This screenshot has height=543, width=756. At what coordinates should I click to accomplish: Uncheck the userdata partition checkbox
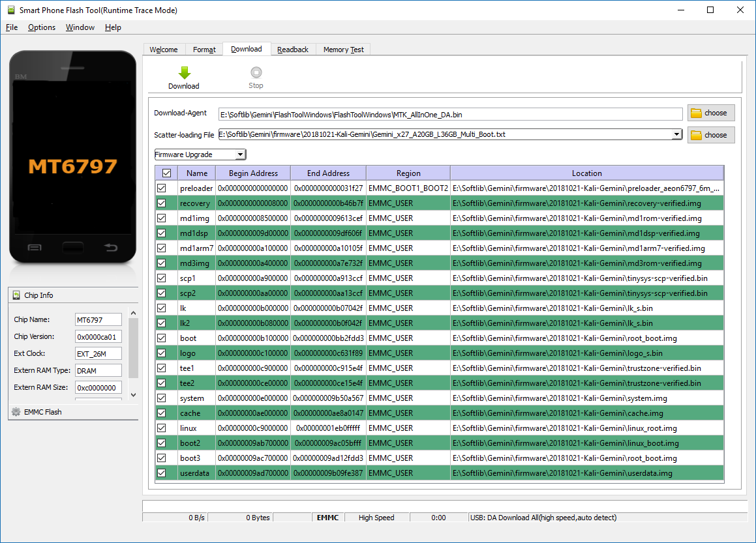(x=162, y=473)
